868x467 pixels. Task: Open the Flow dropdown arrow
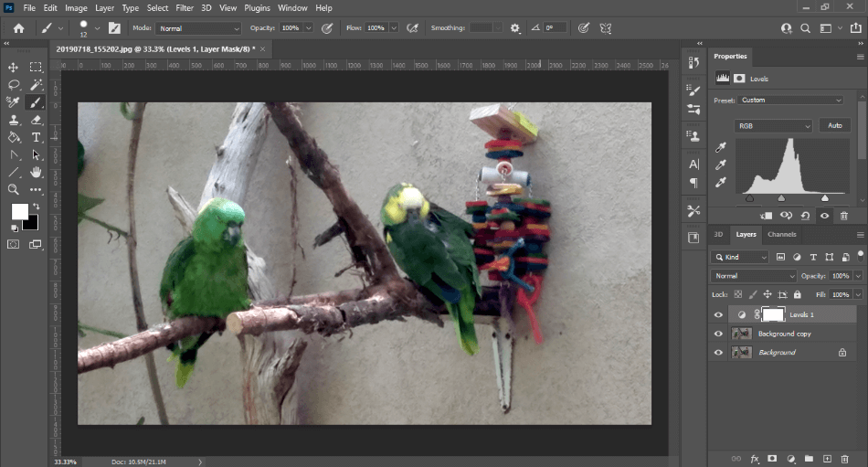pos(394,28)
